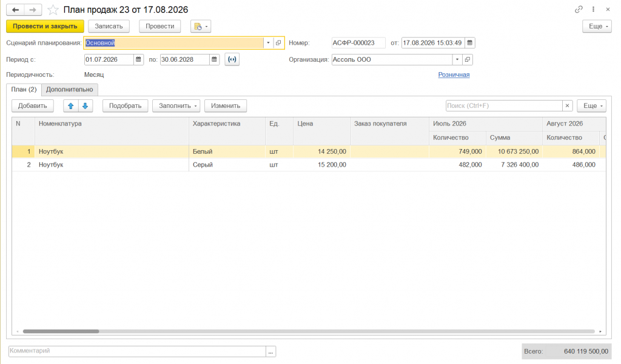Select Ноутбук in row 1
Screen dimensions: 621x364
coord(112,151)
